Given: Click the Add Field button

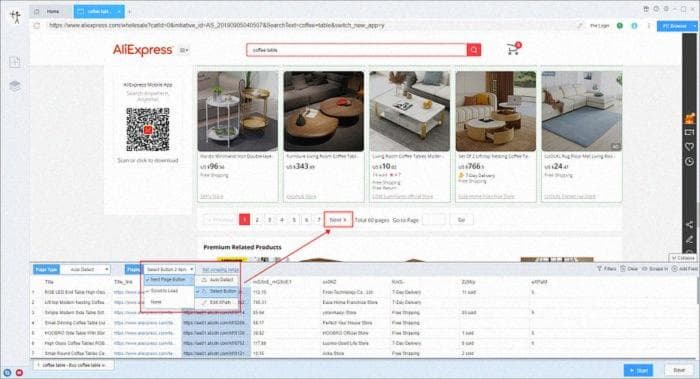Looking at the screenshot, I should [684, 269].
